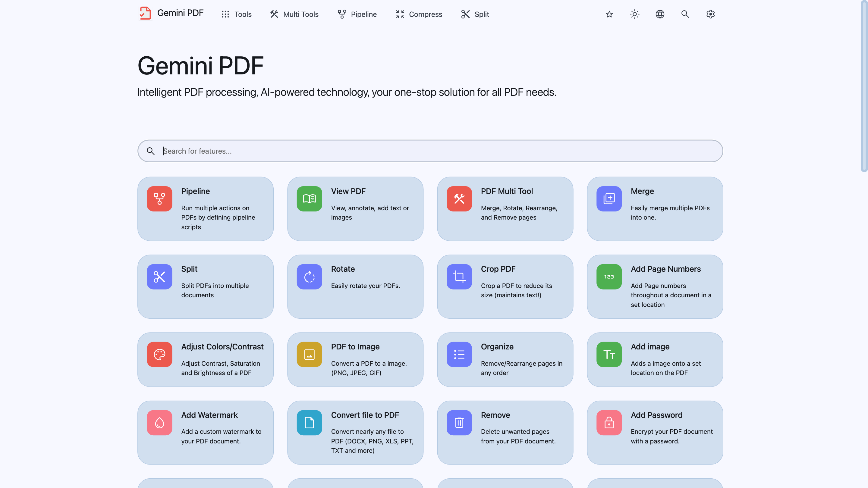Click the Add Page Numbers 123 icon
This screenshot has height=488, width=868.
(x=609, y=277)
